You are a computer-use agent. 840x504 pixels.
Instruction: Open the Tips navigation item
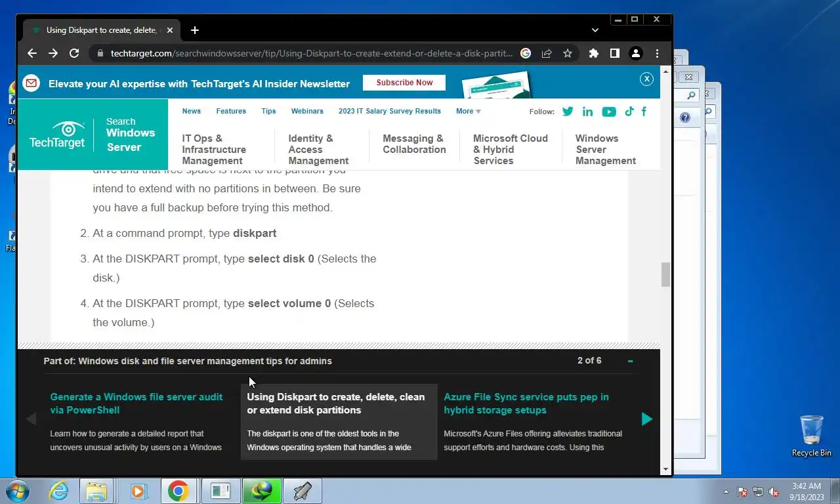[x=268, y=111]
